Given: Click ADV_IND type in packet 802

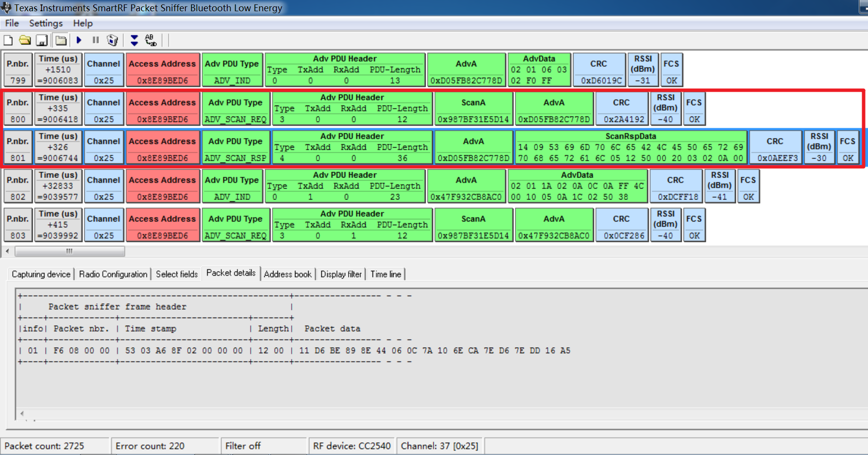Looking at the screenshot, I should click(x=233, y=197).
